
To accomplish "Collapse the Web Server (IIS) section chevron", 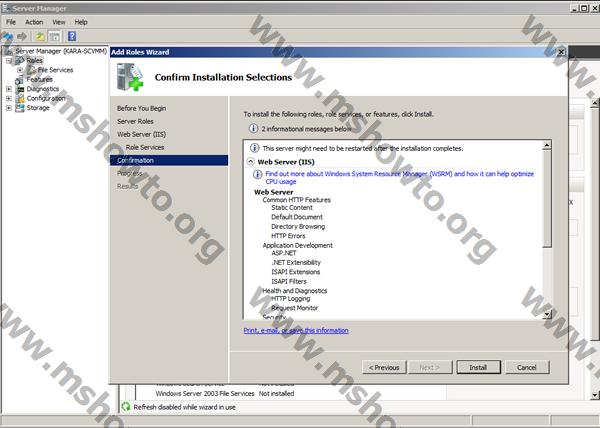I will tap(250, 162).
